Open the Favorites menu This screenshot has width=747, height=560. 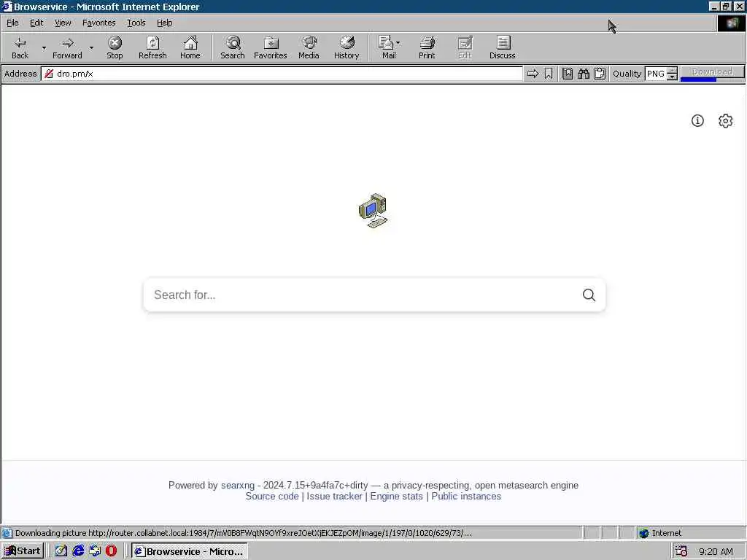coord(98,23)
